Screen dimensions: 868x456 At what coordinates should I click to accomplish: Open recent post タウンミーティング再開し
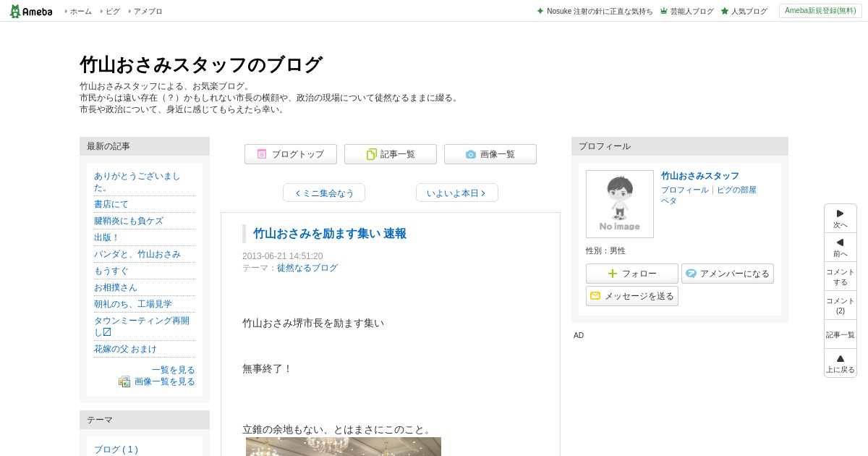tap(142, 326)
